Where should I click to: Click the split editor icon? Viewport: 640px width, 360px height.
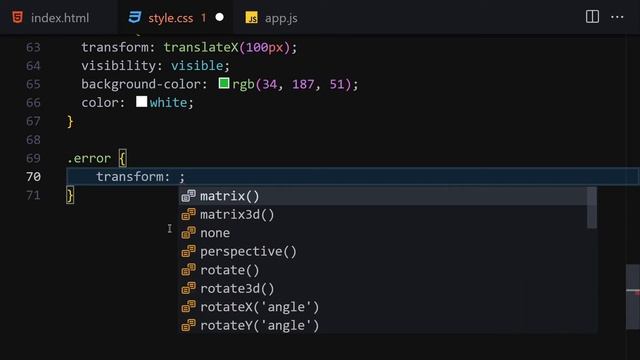coord(592,17)
